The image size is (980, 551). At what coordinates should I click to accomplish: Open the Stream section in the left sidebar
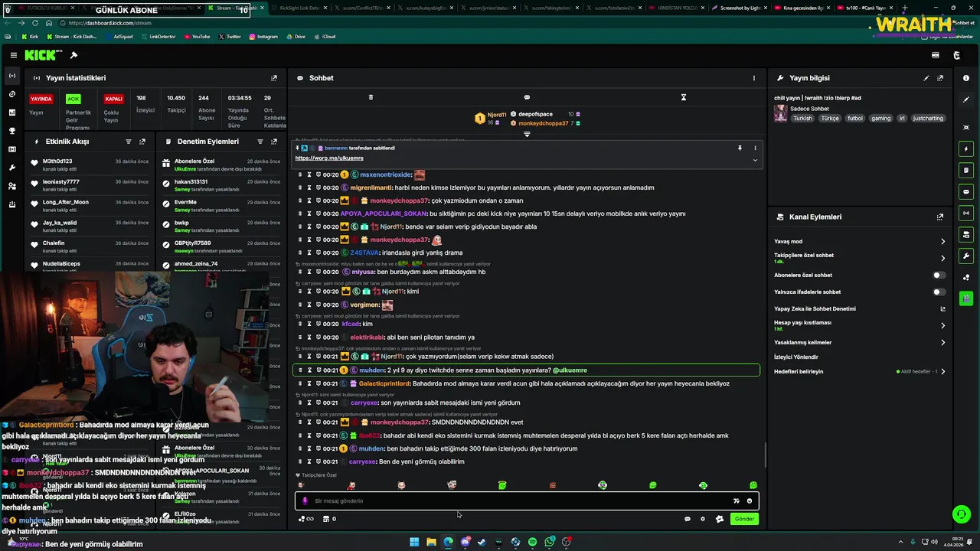(12, 76)
